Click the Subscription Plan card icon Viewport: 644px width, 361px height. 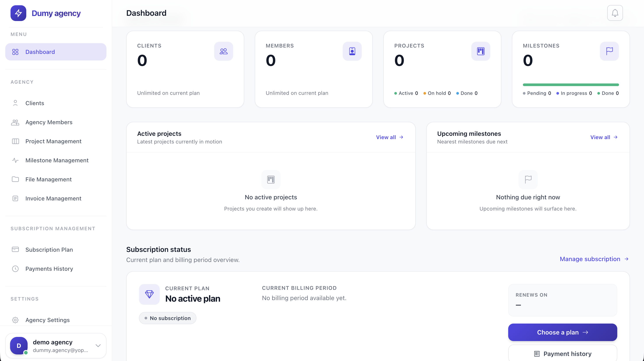point(15,250)
